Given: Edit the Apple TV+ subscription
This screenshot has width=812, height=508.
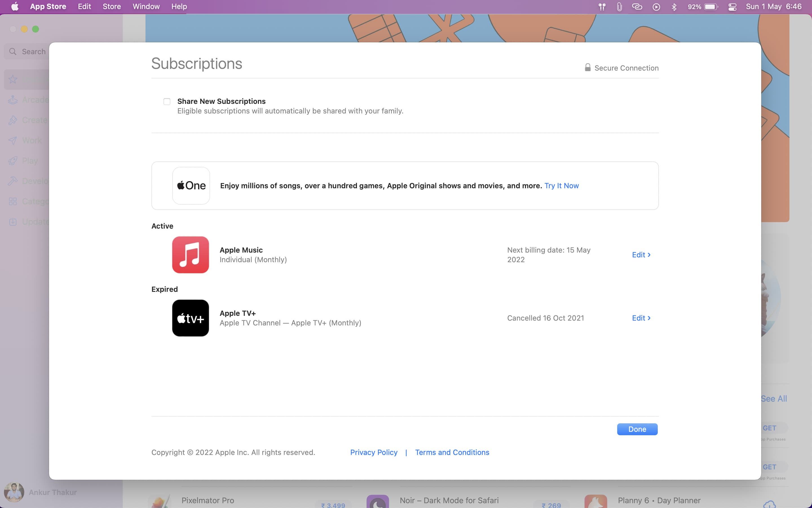Looking at the screenshot, I should point(641,318).
